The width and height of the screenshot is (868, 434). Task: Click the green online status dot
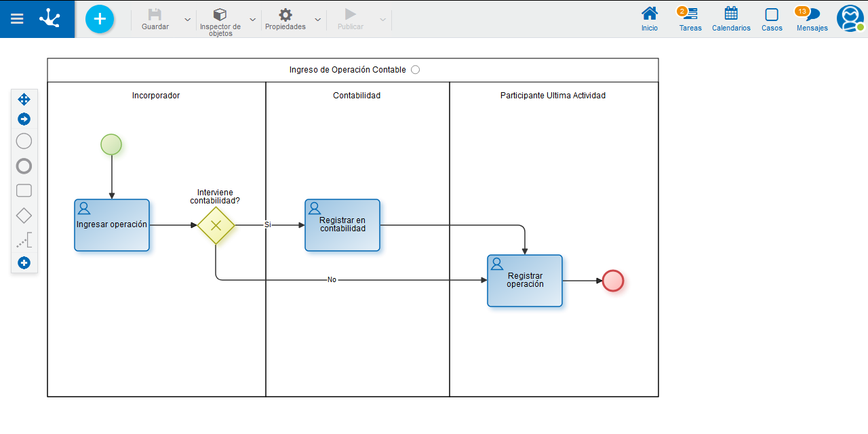click(x=860, y=27)
